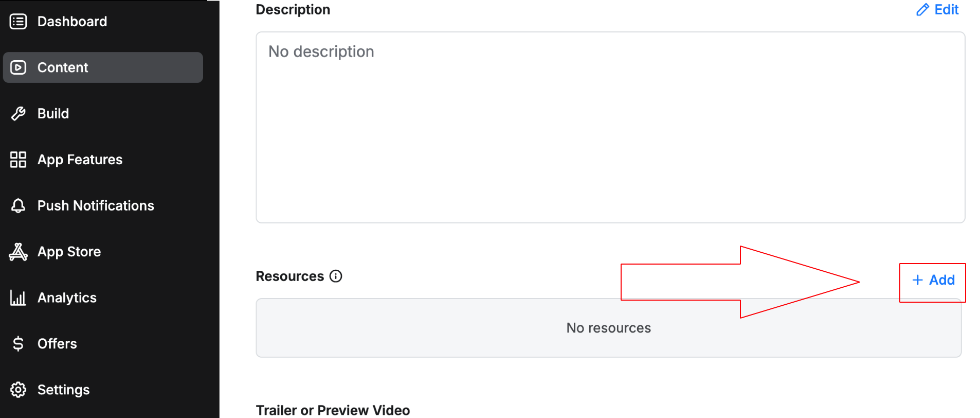Open the App Store label in sidebar

point(69,252)
